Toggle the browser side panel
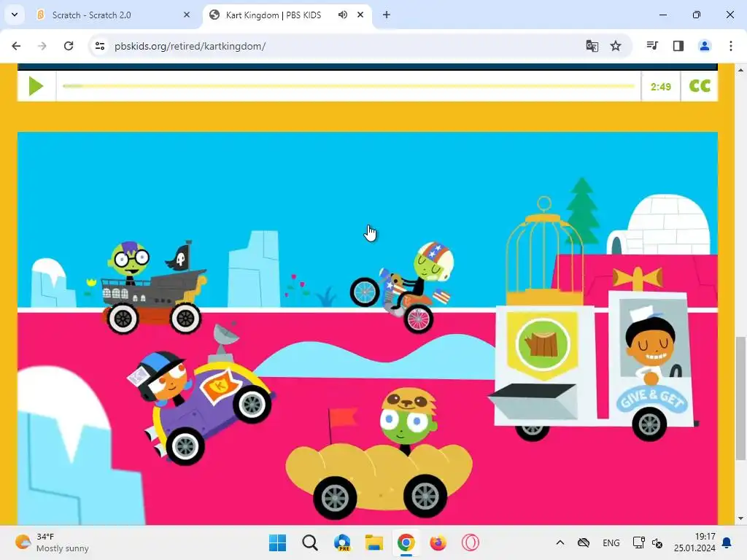 pos(678,46)
